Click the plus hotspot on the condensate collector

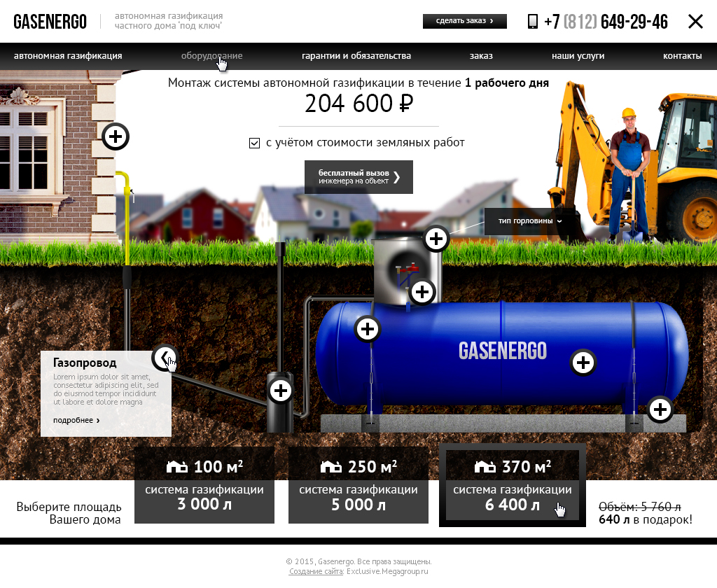point(281,391)
